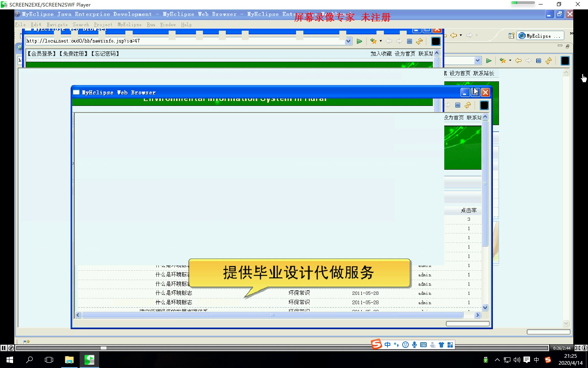This screenshot has height=368, width=588.
Task: Open File Explorer from the taskbar
Action: pos(69,360)
